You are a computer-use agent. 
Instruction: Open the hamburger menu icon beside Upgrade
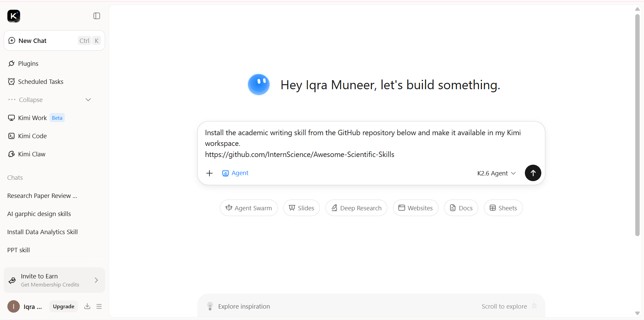(x=99, y=306)
